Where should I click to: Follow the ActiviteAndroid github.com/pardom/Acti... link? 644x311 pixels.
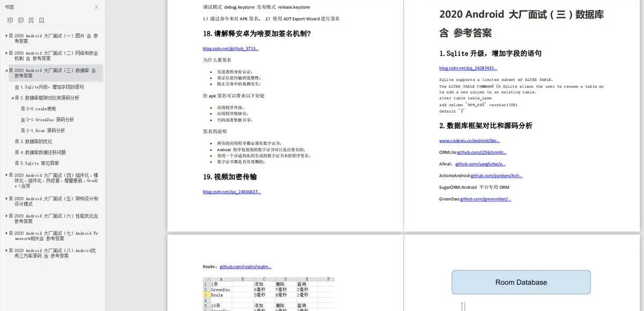tap(496, 176)
